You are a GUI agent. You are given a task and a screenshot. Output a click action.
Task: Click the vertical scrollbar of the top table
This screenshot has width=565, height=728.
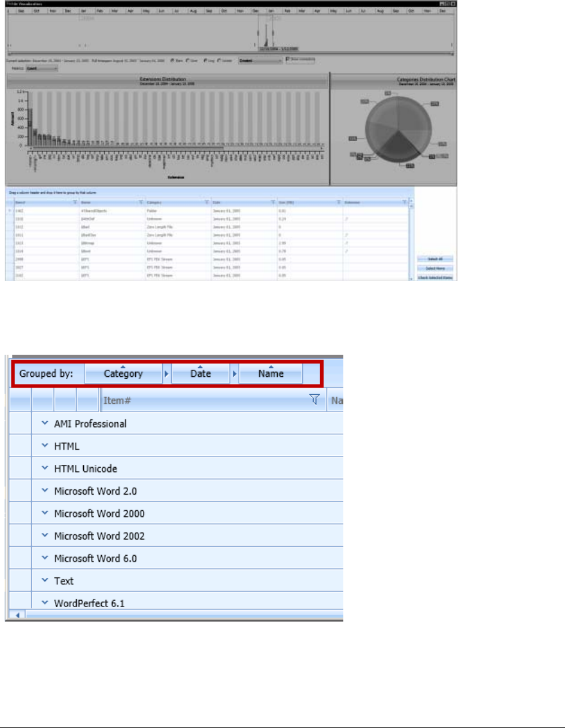410,239
